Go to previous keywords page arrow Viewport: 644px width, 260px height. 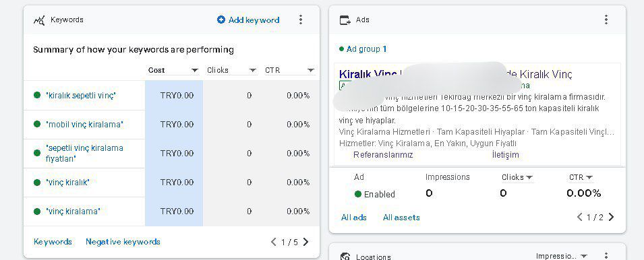coord(274,242)
